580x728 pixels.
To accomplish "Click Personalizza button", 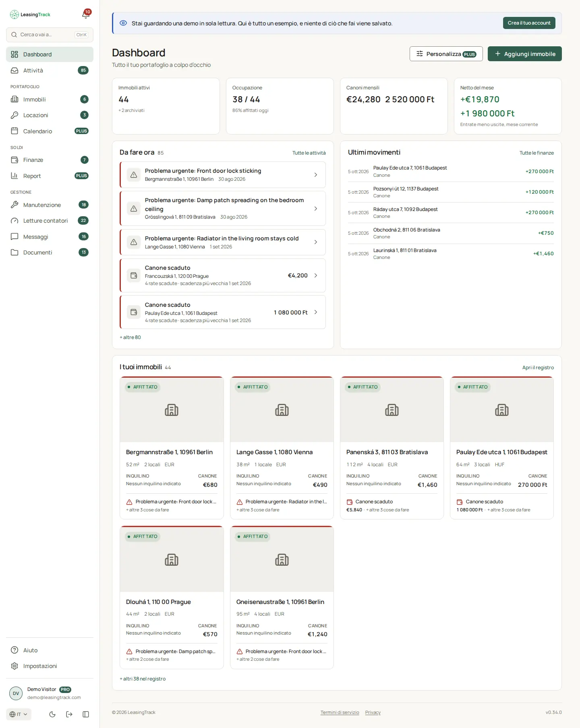I will [x=446, y=54].
